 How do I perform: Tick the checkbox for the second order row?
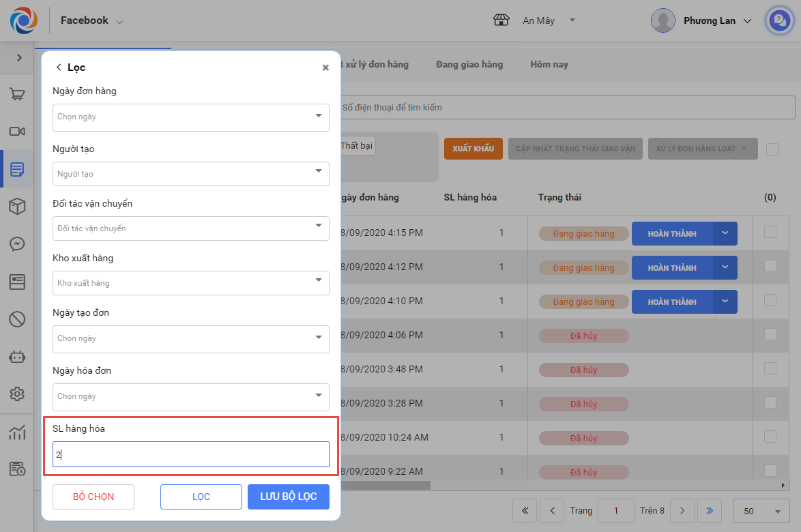click(770, 266)
